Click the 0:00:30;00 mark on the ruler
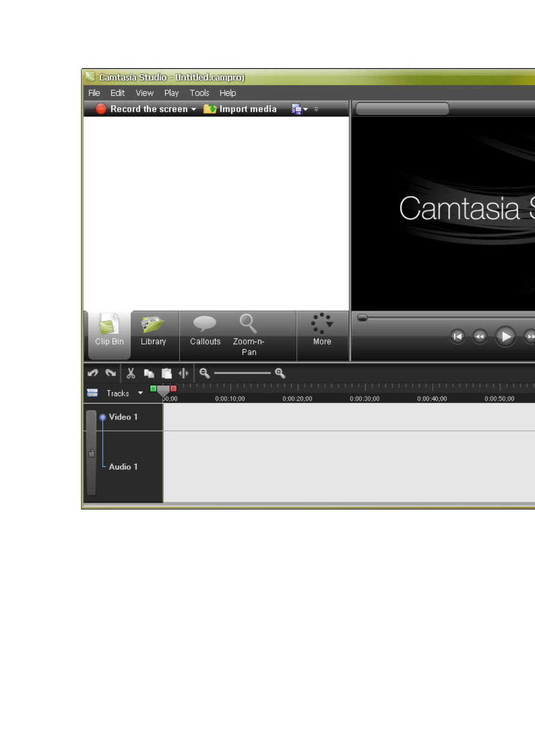535x756 pixels. (365, 399)
